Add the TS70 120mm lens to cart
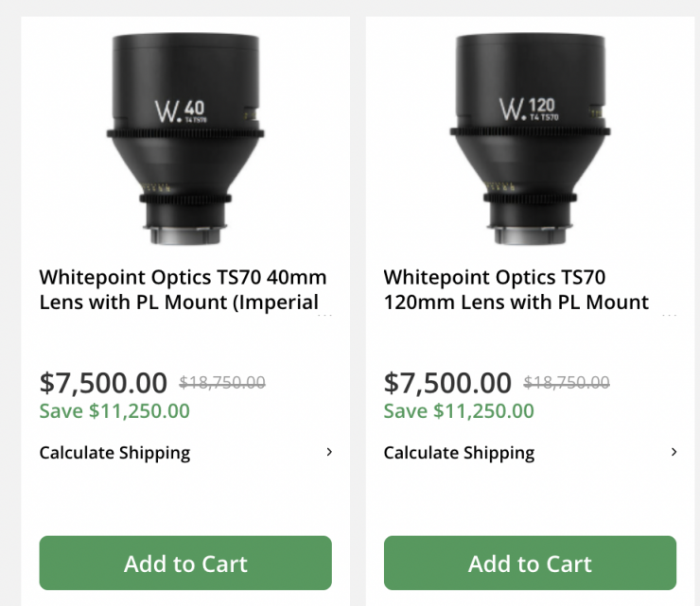The width and height of the screenshot is (700, 606). pyautogui.click(x=530, y=563)
